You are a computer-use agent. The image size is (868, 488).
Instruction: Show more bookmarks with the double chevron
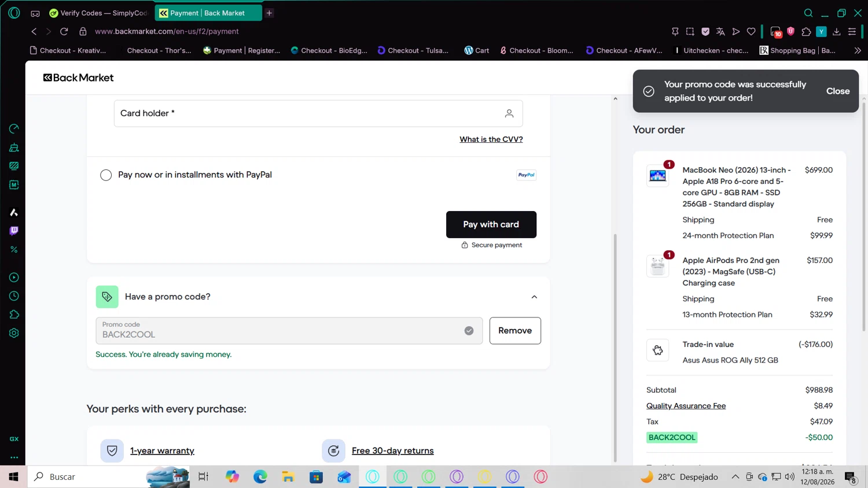pos(858,50)
